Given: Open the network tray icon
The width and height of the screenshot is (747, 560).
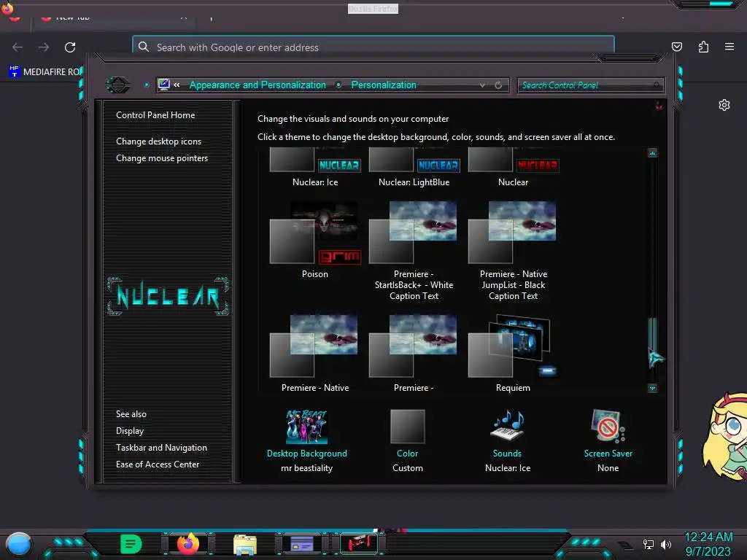Looking at the screenshot, I should [x=648, y=544].
